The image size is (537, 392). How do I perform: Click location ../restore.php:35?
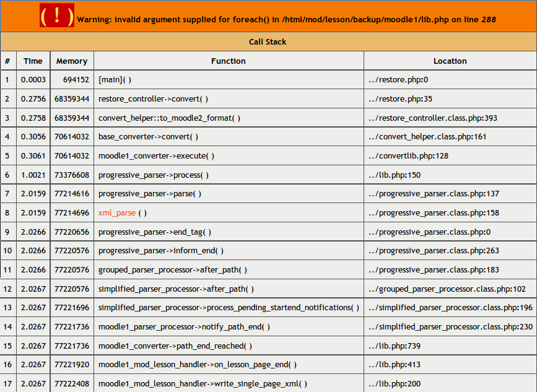pyautogui.click(x=400, y=99)
